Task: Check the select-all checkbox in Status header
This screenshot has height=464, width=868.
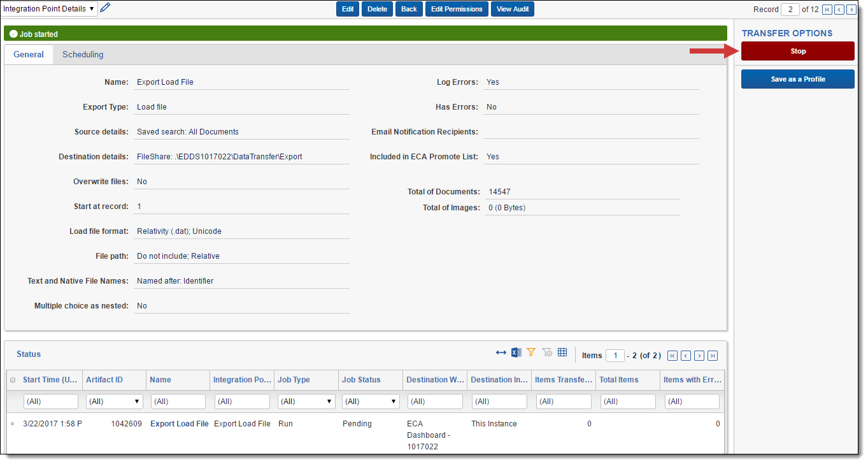Action: 13,381
